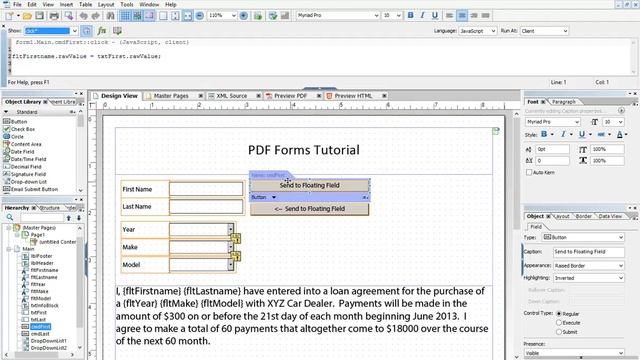Image resolution: width=640 pixels, height=360 pixels.
Task: Select DropDownList1 in the Hierarchy tree
Action: point(49,341)
